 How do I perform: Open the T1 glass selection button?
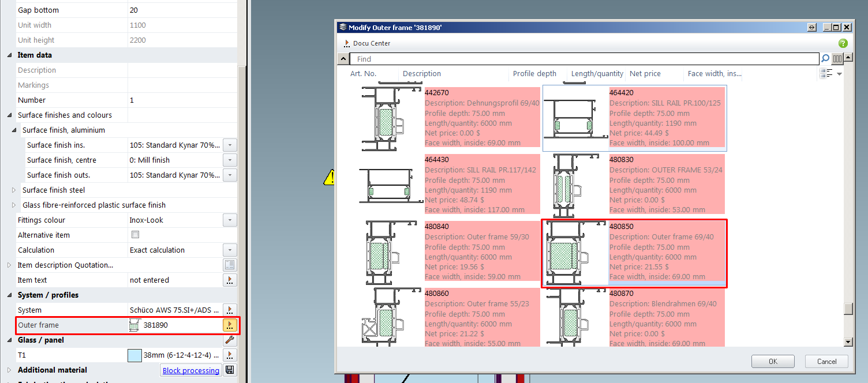[230, 355]
